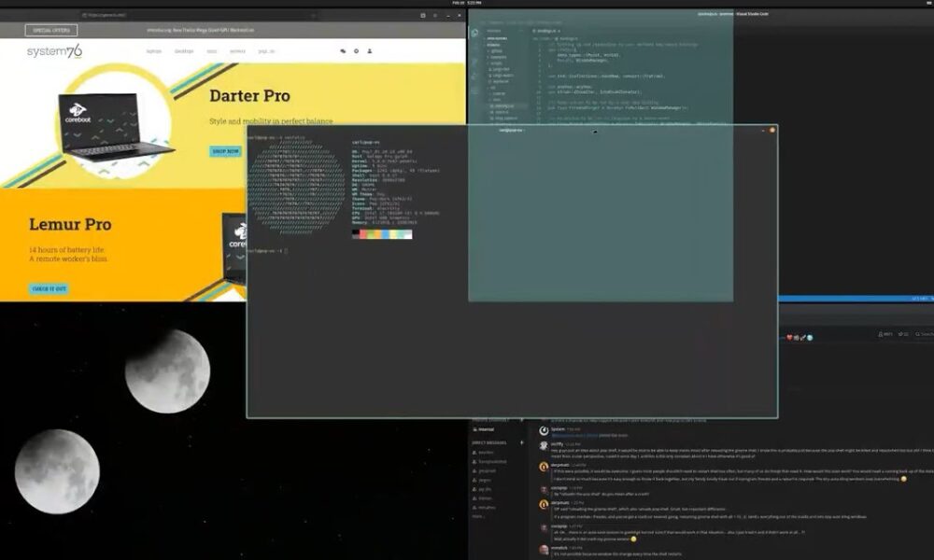Open the desktops menu on system76 site
This screenshot has height=560, width=934.
[x=183, y=51]
